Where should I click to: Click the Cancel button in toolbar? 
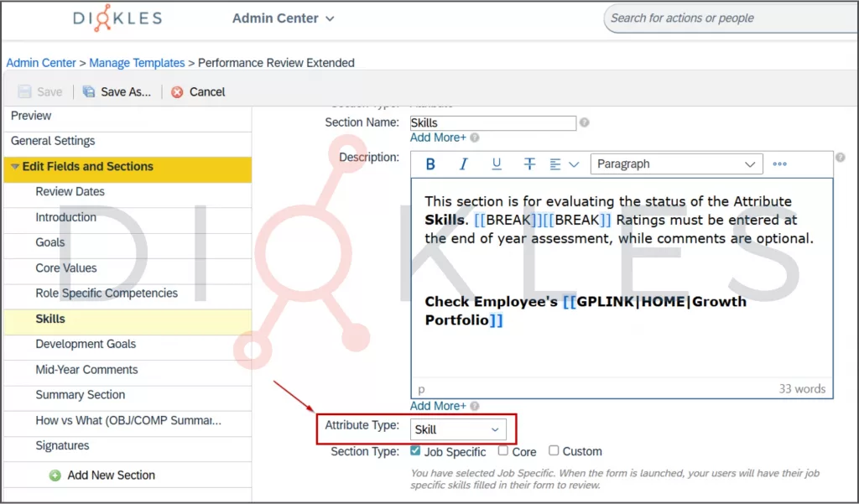coord(199,92)
